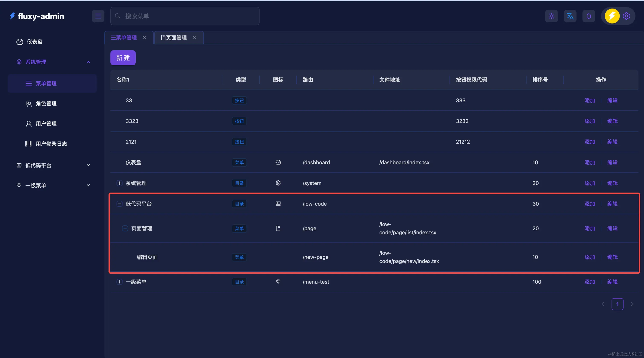Expand the 一级菜单 table row

(119, 282)
